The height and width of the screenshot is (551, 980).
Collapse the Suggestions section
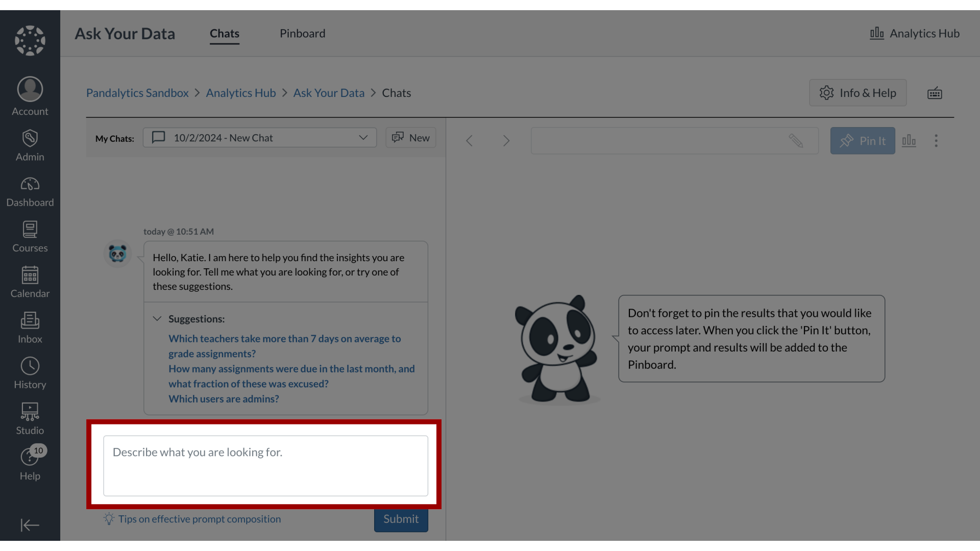click(x=157, y=318)
